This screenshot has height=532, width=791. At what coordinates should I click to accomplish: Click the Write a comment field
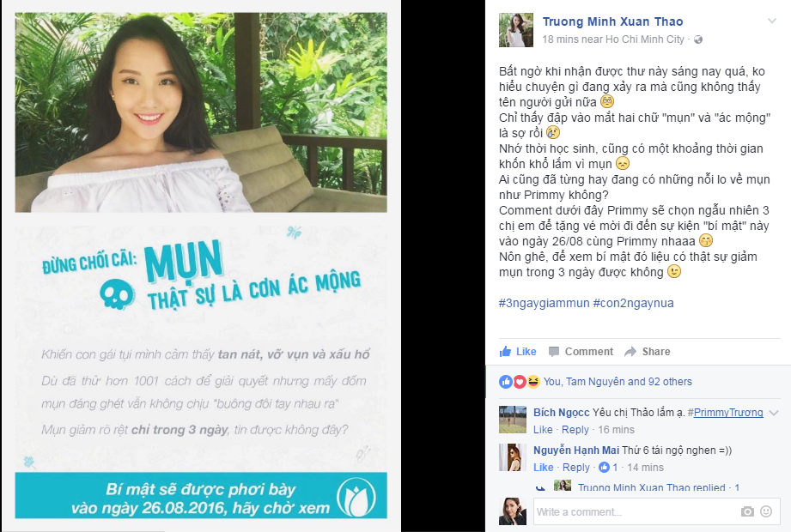[x=636, y=512]
